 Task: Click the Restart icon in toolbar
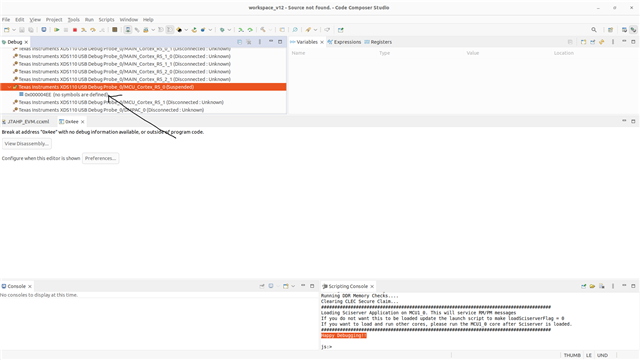194,30
